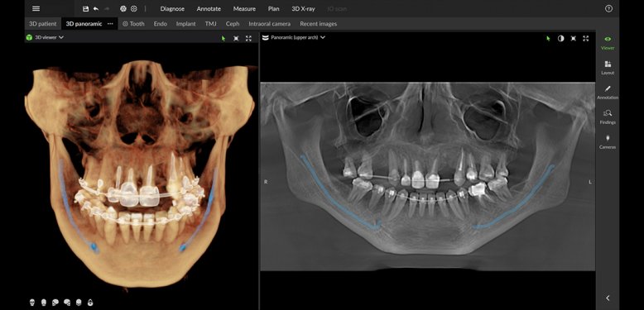644x310 pixels.
Task: Set 3D skull to second head-view preset
Action: [44, 303]
